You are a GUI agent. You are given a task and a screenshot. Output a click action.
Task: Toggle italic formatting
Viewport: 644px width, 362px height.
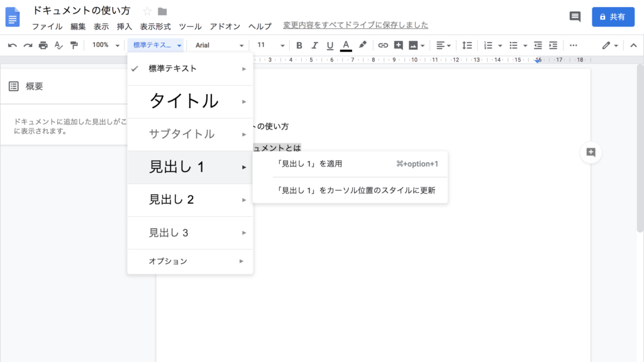(x=314, y=45)
